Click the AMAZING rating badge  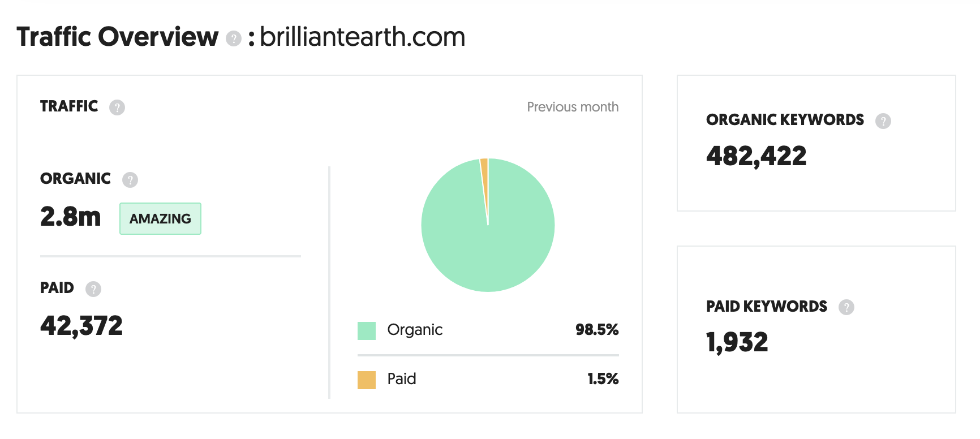160,219
